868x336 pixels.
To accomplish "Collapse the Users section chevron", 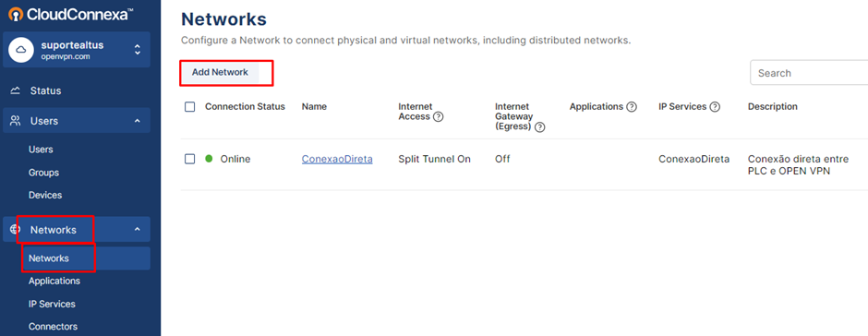I will (x=138, y=121).
